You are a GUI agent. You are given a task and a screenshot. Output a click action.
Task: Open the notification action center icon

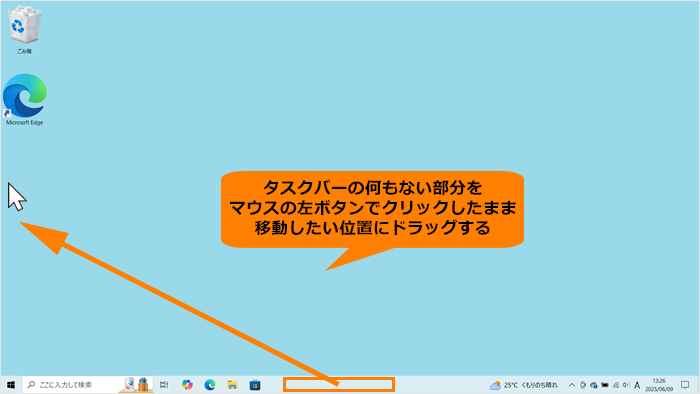(685, 385)
